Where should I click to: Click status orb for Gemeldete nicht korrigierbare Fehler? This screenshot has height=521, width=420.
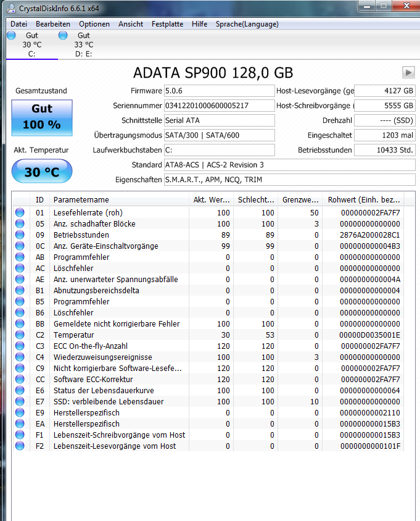click(20, 323)
